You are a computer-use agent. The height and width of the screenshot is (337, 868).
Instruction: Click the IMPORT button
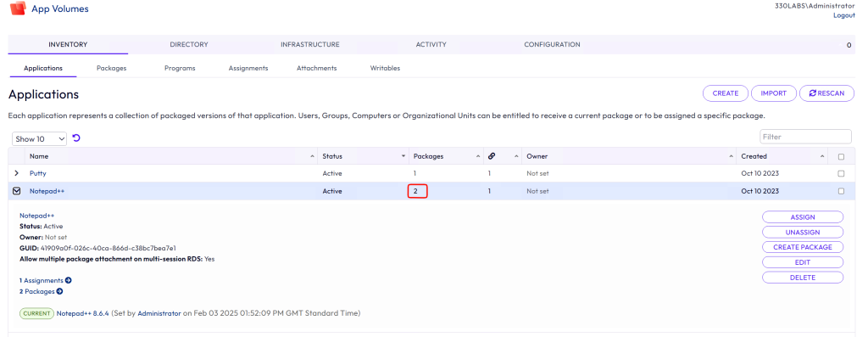pyautogui.click(x=773, y=93)
